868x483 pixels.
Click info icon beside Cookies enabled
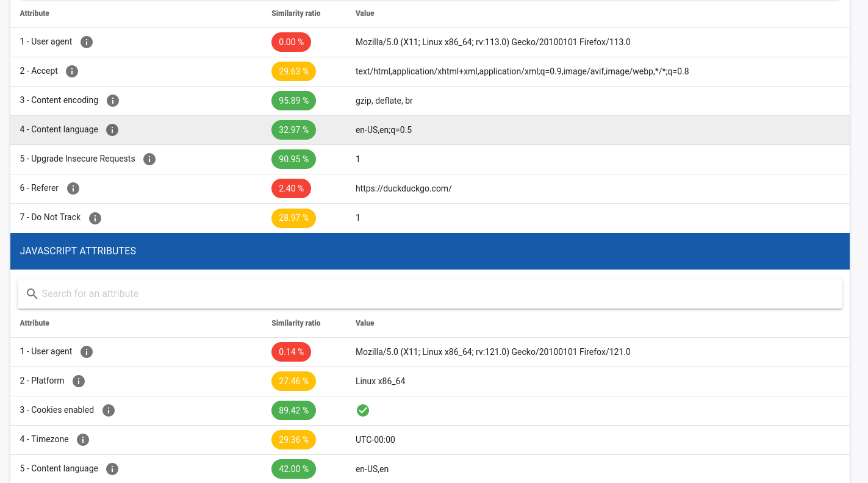(109, 410)
